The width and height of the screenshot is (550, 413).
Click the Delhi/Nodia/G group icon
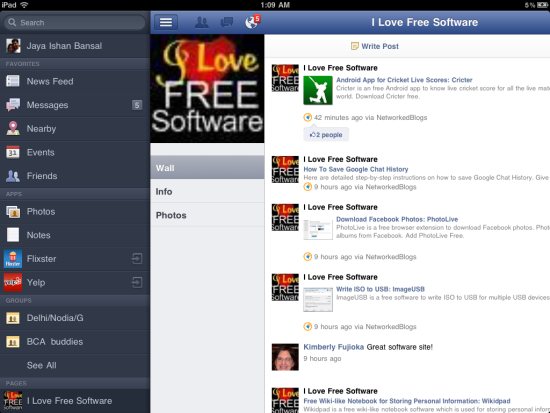(x=13, y=318)
